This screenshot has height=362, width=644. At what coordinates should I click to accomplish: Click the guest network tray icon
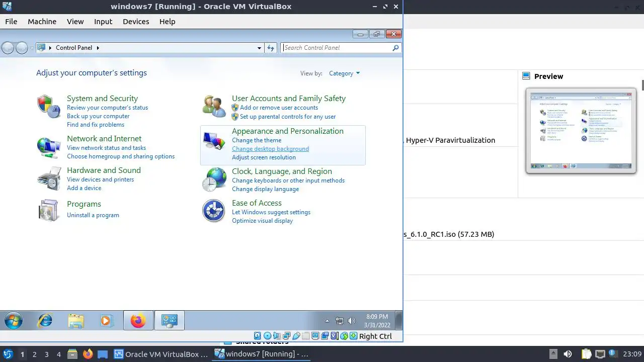[340, 321]
